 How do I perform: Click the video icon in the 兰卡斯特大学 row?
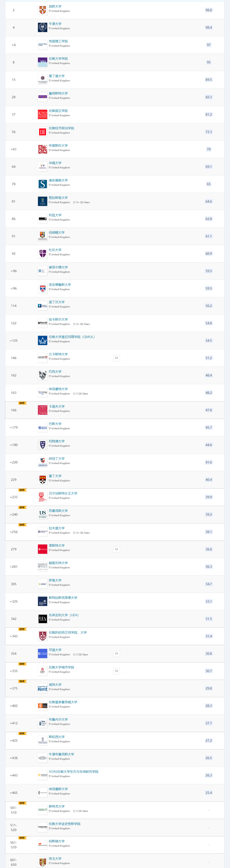click(x=116, y=358)
